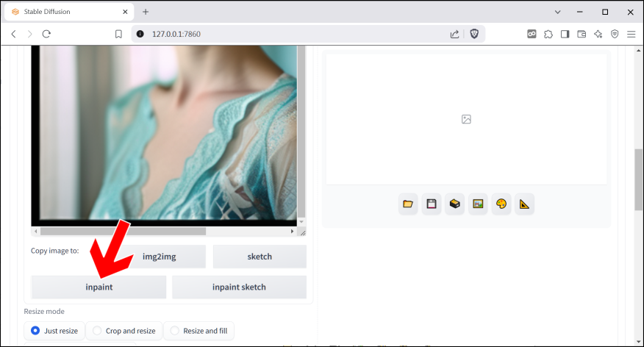The width and height of the screenshot is (644, 347).
Task: Open the output images folder icon
Action: pos(408,204)
